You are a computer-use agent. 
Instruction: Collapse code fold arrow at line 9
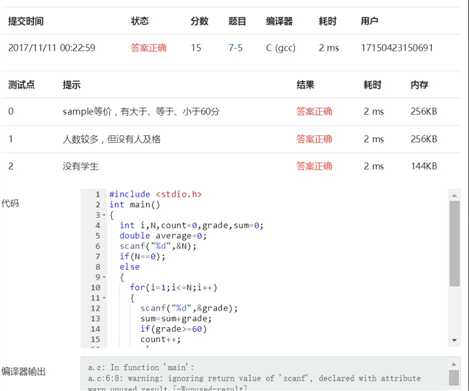tap(103, 277)
